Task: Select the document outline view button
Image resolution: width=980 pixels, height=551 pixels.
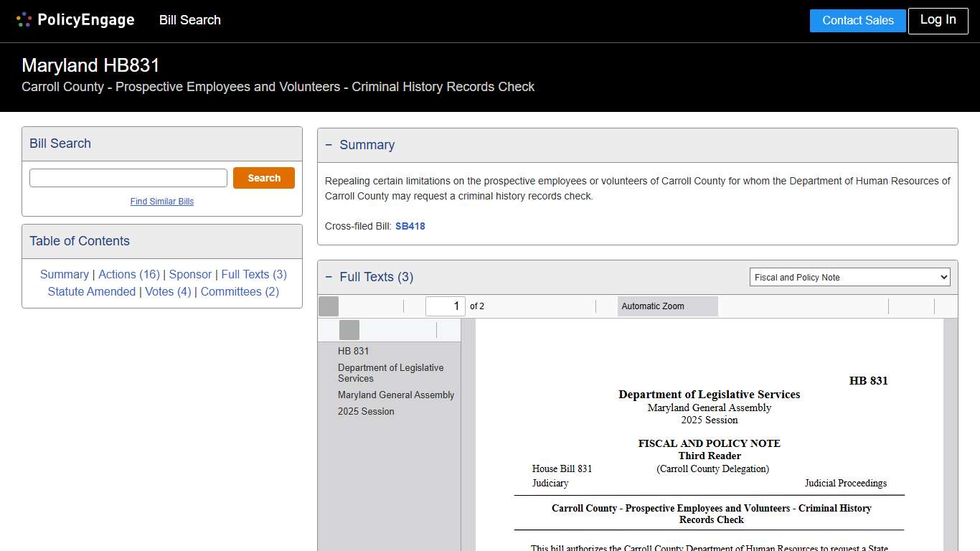Action: tap(349, 330)
